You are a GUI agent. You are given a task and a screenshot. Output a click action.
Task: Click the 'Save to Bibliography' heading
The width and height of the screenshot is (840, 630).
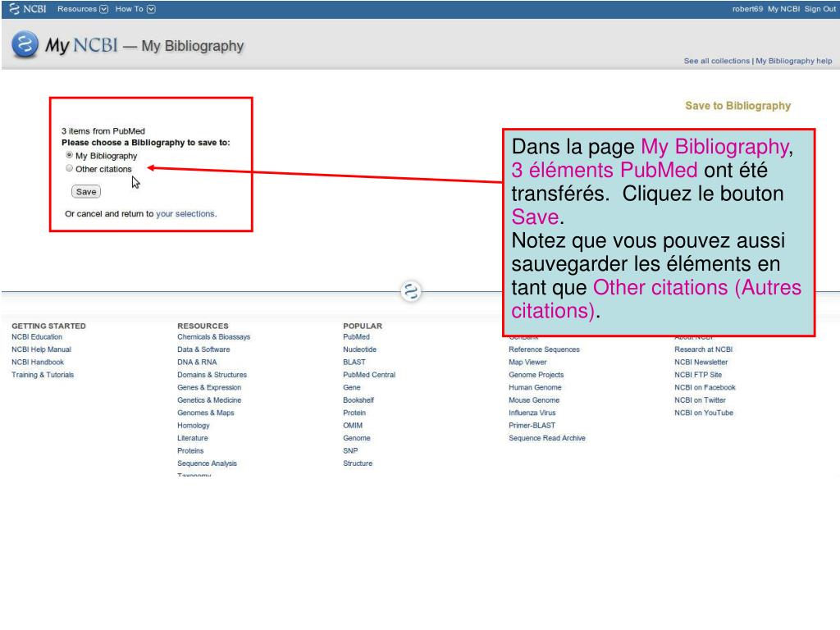click(x=737, y=106)
